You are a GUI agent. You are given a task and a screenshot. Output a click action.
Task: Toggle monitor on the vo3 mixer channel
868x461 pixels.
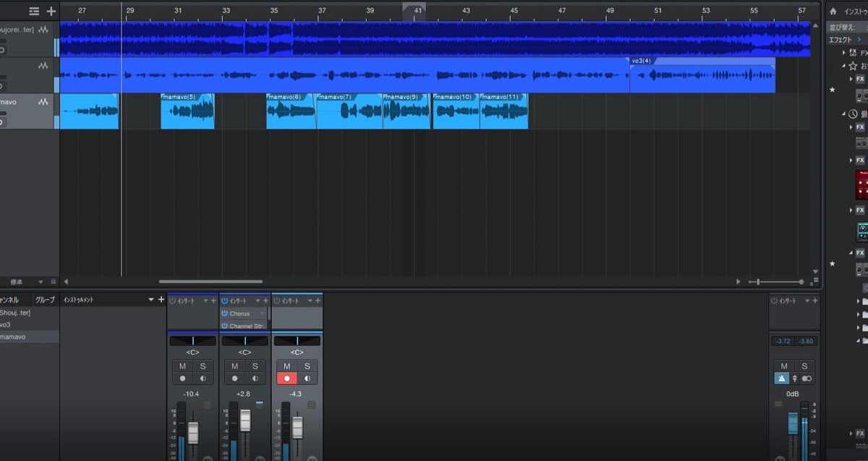point(255,378)
